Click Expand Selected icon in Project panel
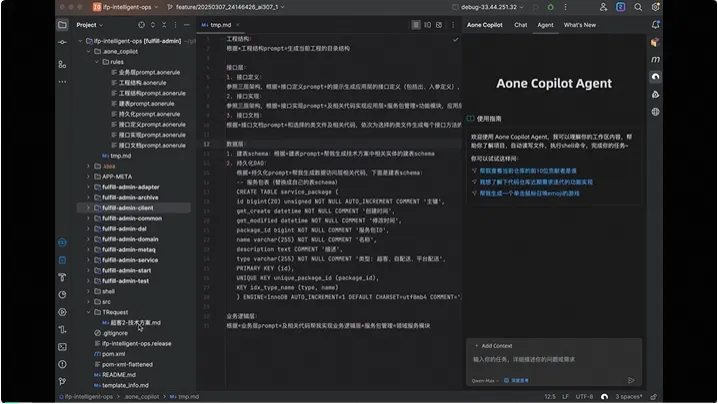The image size is (718, 404). [x=153, y=25]
